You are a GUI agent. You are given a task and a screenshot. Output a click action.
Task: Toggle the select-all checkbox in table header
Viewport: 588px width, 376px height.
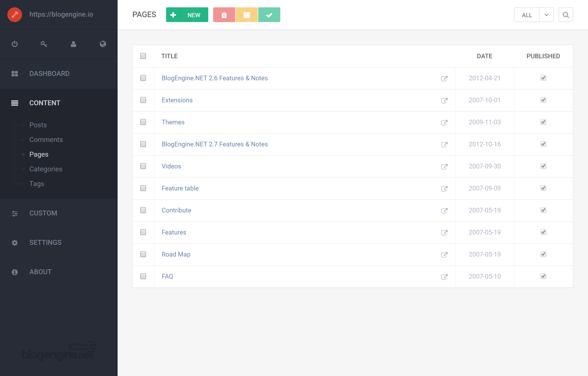(143, 56)
